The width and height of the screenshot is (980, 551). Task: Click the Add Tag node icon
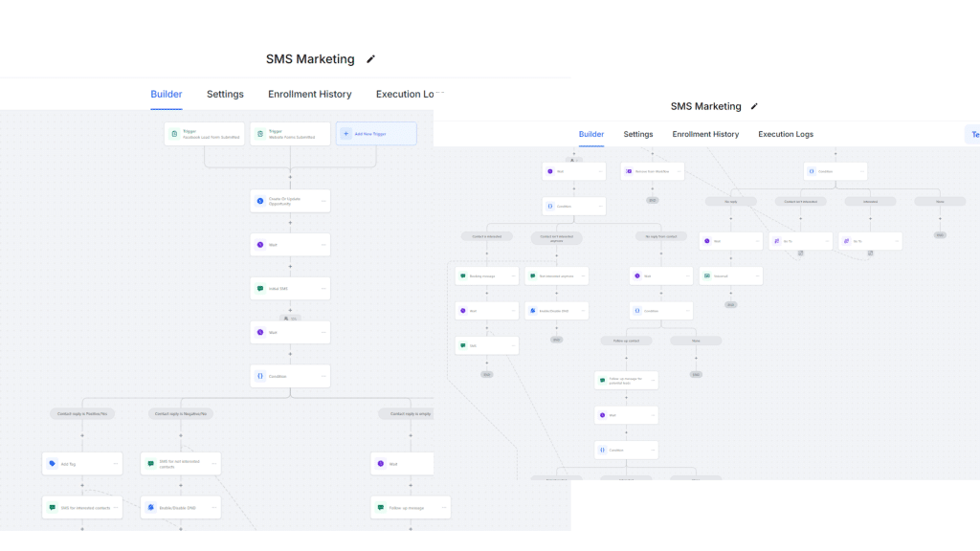53,464
